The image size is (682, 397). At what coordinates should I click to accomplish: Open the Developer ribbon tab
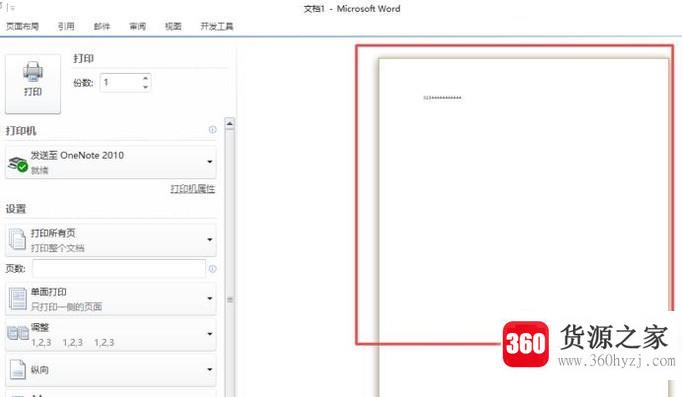click(x=217, y=27)
